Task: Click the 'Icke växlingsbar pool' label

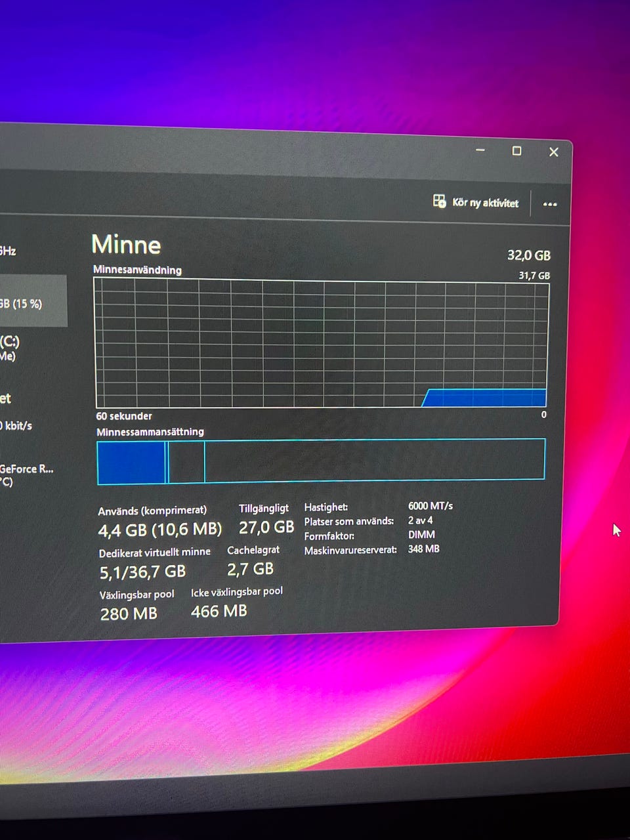Action: [x=237, y=592]
